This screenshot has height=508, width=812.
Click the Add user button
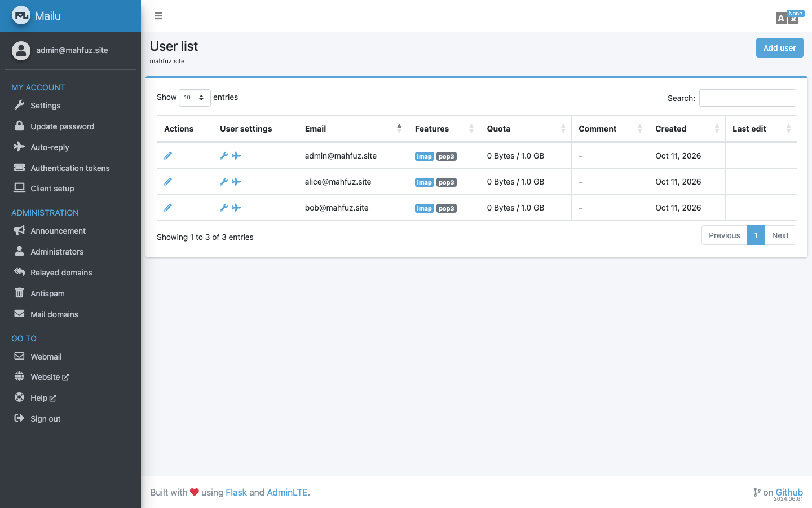point(779,48)
